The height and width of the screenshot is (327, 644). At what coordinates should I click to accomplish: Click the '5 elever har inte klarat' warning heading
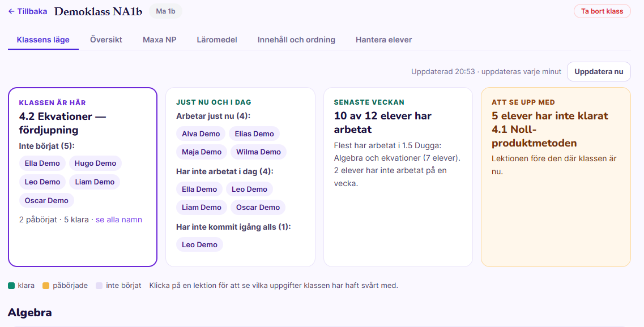[x=550, y=129]
